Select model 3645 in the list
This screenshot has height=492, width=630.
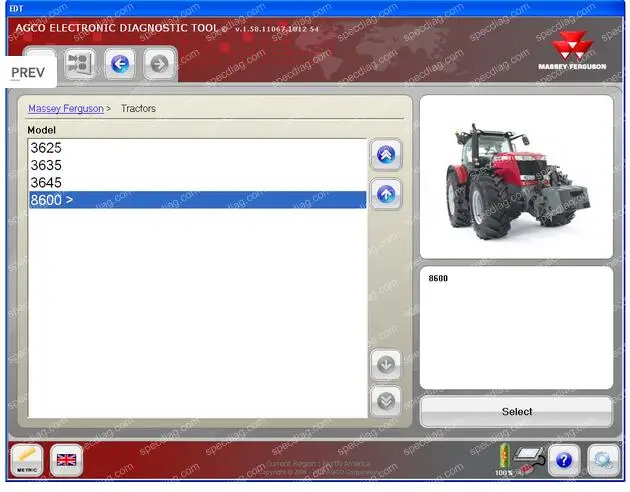point(197,182)
